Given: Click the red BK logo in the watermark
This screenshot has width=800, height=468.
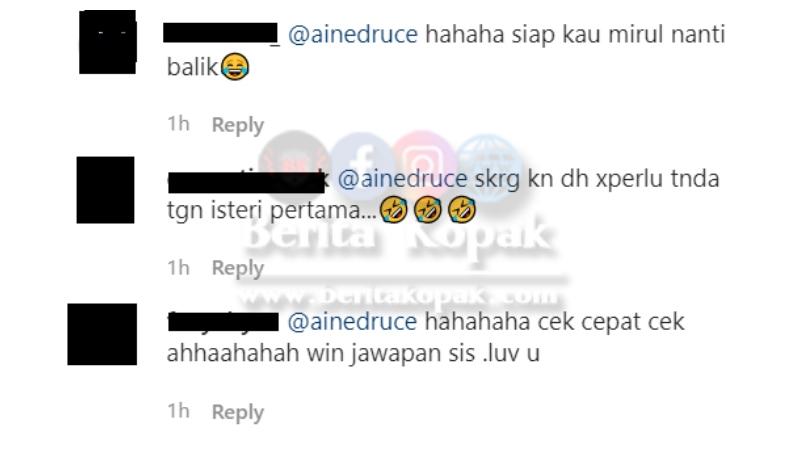Looking at the screenshot, I should [x=295, y=164].
